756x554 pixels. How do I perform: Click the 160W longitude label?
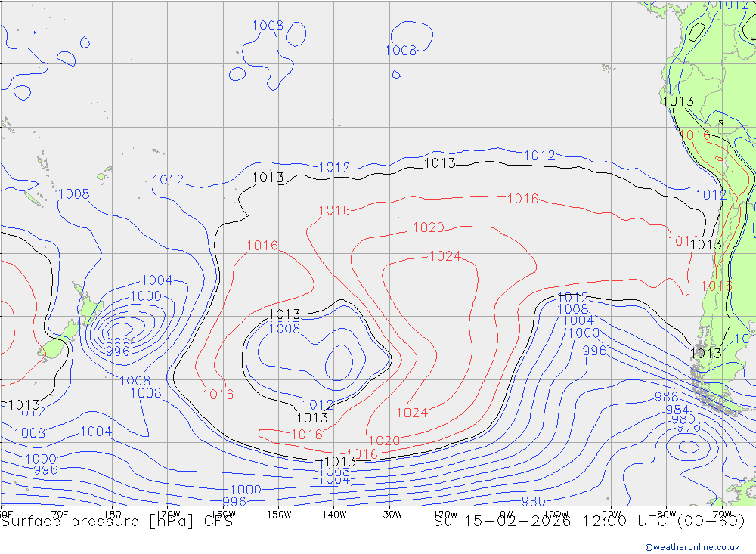pyautogui.click(x=223, y=515)
